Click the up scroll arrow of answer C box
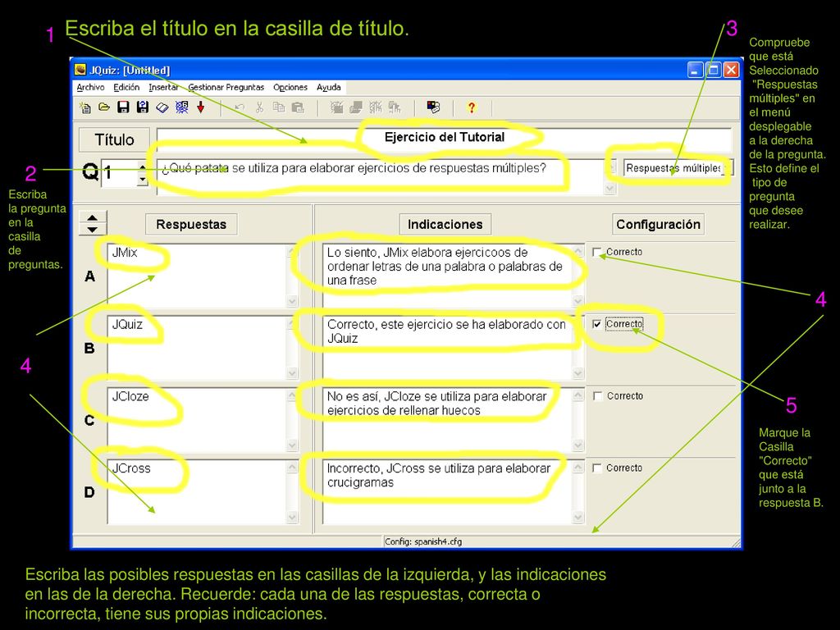The height and width of the screenshot is (630, 840). 292,395
